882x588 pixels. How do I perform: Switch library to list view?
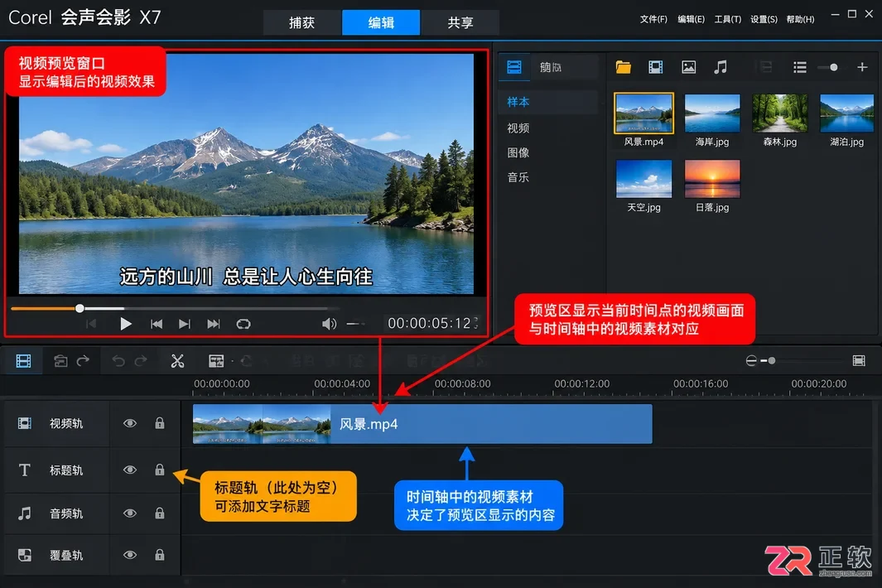[800, 68]
